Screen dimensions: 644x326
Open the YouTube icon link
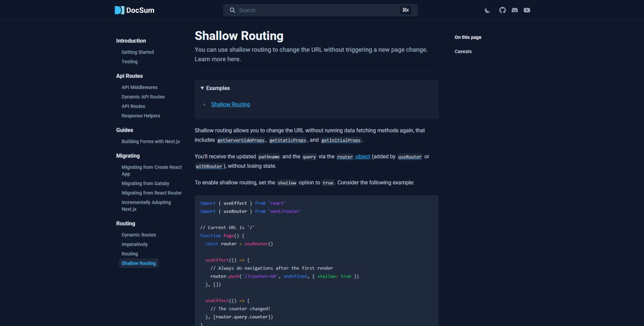(x=527, y=10)
